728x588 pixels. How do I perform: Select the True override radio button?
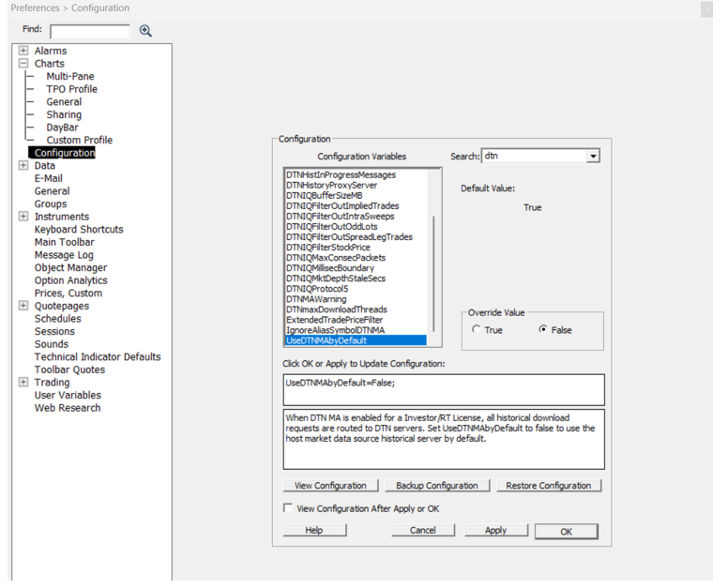click(477, 330)
